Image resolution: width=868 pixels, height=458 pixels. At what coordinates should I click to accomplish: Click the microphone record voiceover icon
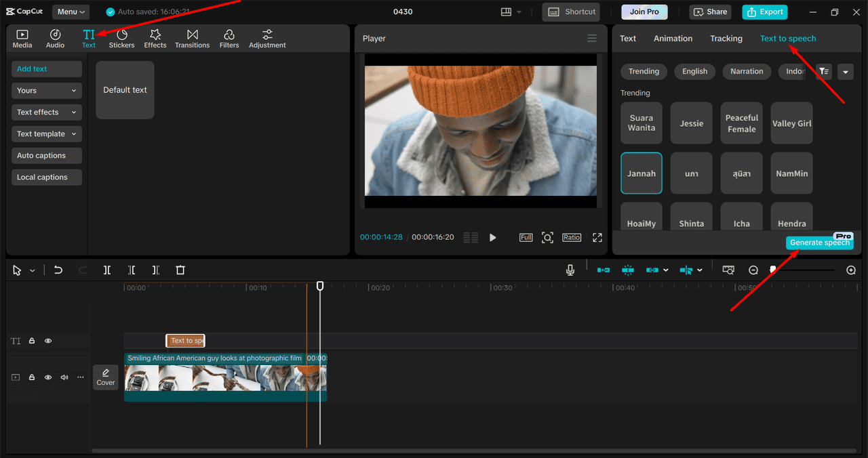570,270
